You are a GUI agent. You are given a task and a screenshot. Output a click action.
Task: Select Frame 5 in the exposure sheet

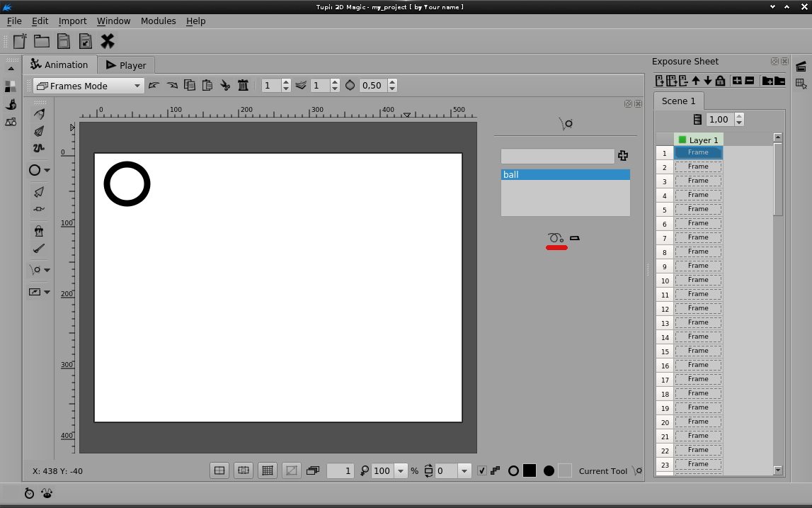(x=698, y=209)
